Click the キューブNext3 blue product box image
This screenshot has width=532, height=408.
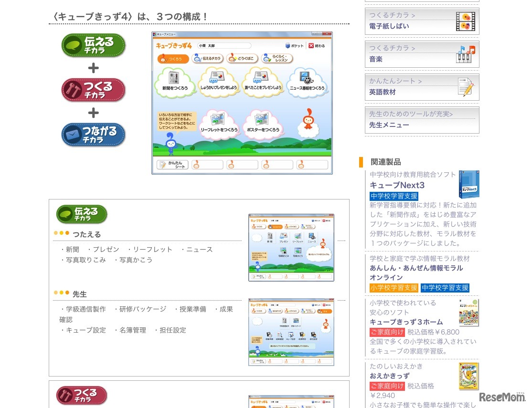[x=469, y=184]
